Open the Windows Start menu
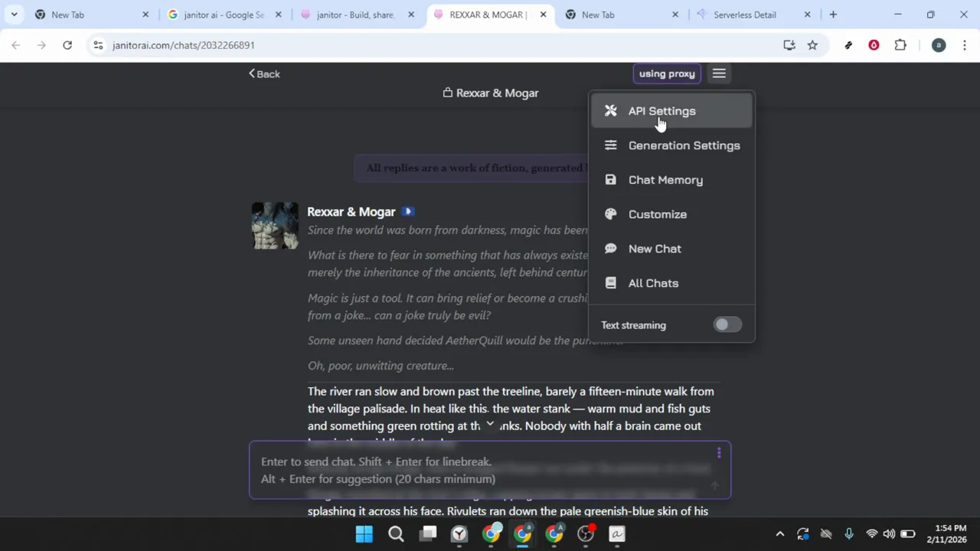Viewport: 980px width, 551px height. coord(364,534)
